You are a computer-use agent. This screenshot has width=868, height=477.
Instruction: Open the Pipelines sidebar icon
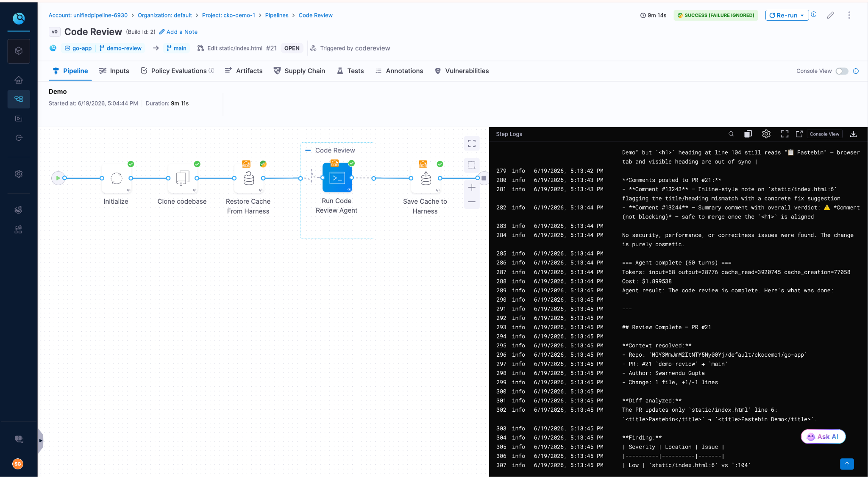pos(19,99)
